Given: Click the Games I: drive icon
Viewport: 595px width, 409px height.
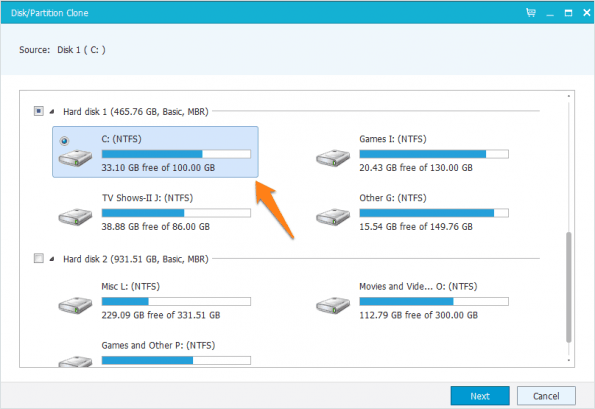Looking at the screenshot, I should 333,158.
